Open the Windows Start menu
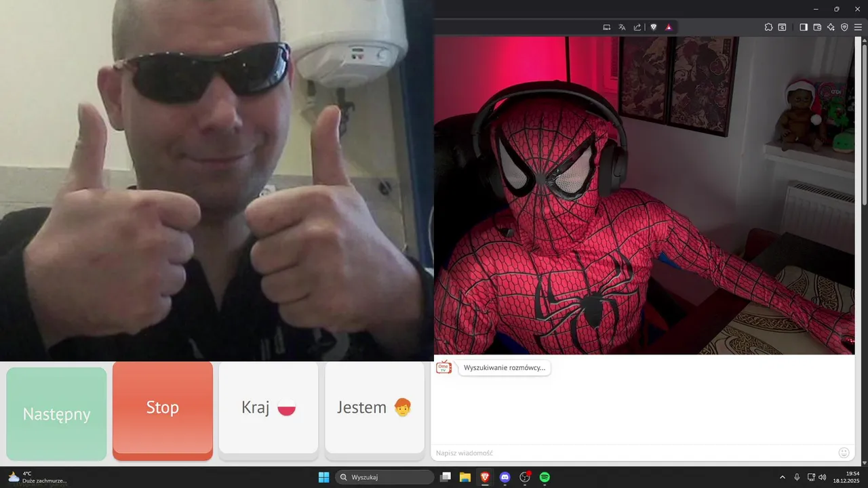 (x=323, y=477)
